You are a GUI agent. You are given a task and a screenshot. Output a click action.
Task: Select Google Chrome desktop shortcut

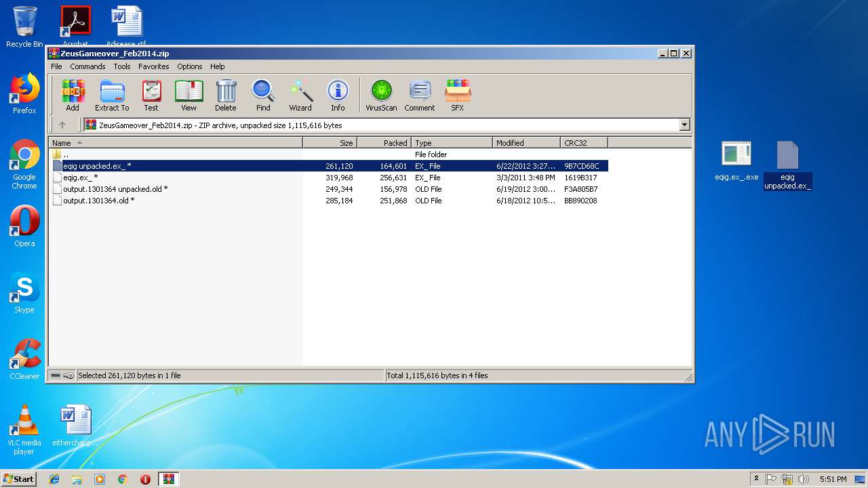[24, 165]
